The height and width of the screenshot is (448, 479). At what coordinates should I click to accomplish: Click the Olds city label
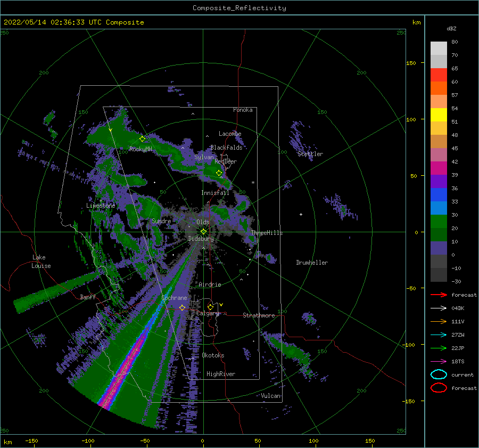203,222
